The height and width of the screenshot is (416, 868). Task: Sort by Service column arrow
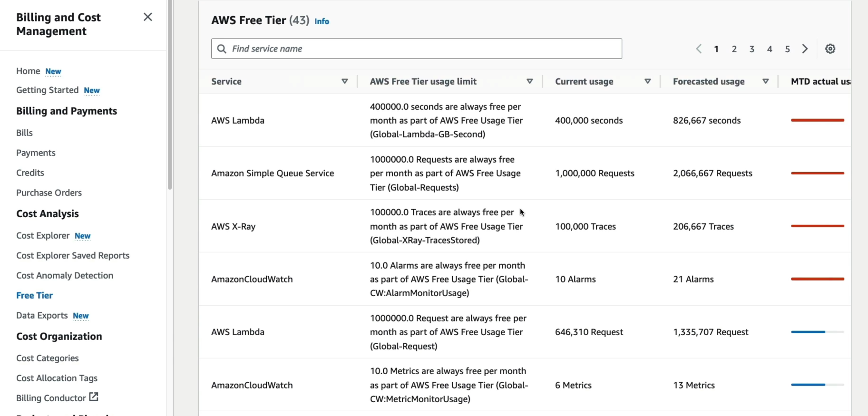click(345, 81)
